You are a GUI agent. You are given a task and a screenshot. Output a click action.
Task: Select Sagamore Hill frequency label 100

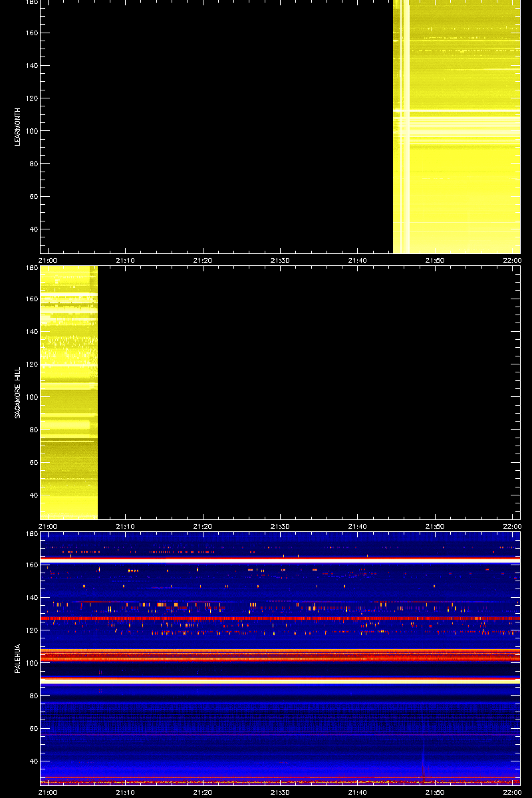click(31, 397)
